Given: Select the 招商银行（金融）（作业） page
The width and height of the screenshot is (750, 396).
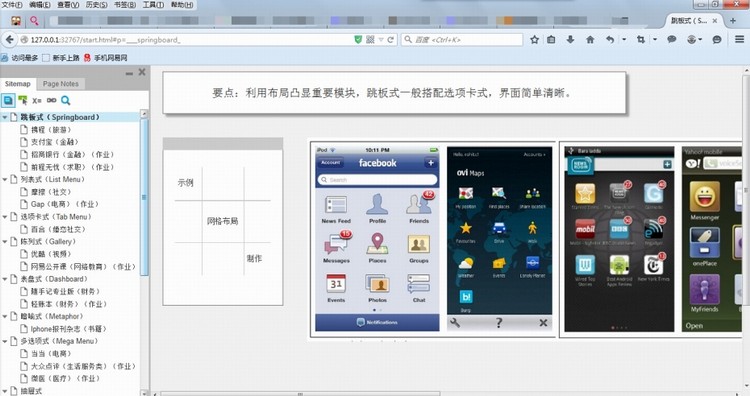Looking at the screenshot, I should point(73,154).
